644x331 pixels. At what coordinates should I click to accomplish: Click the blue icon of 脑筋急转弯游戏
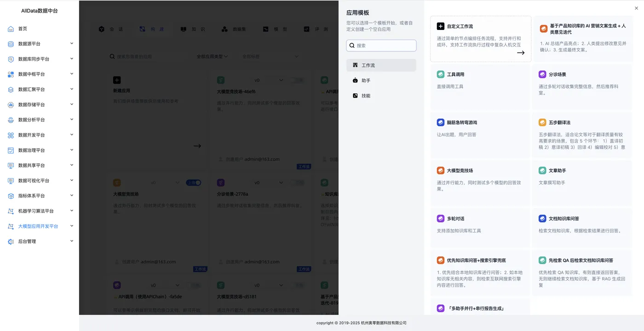[440, 122]
